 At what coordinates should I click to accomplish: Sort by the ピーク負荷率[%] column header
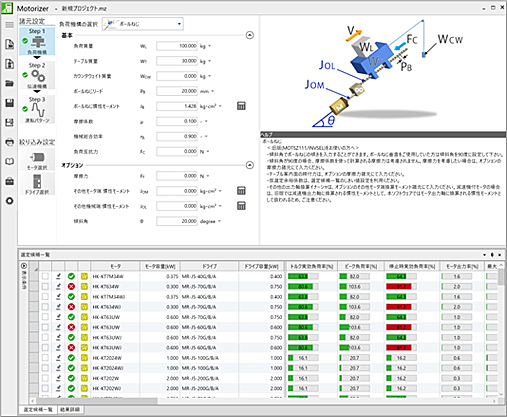[361, 266]
